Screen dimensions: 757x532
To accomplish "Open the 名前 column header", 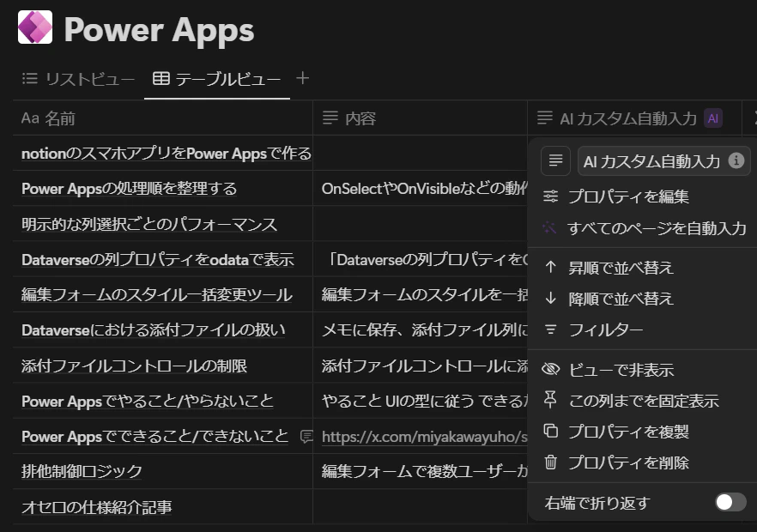I will click(163, 118).
